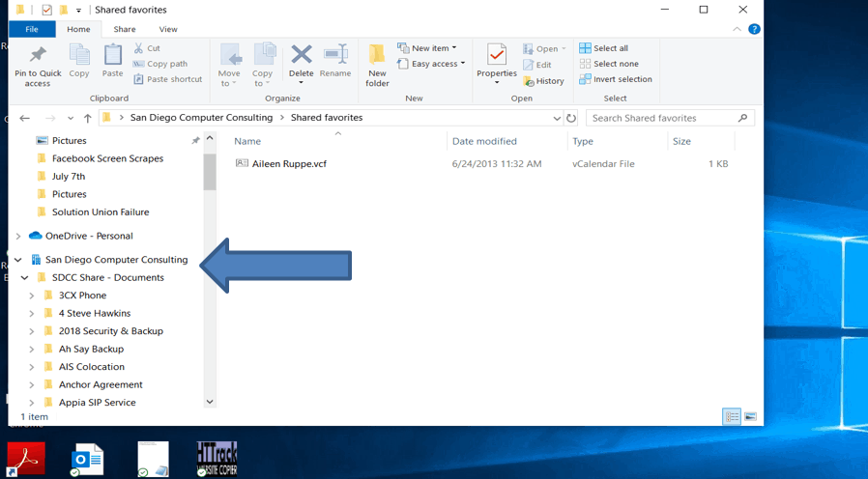
Task: Click the vCard icon of Aileen Ruppe.vcf
Action: pyautogui.click(x=242, y=163)
